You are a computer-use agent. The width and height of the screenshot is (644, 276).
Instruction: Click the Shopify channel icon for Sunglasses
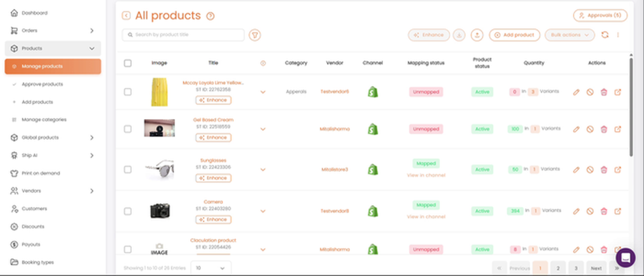pos(373,170)
